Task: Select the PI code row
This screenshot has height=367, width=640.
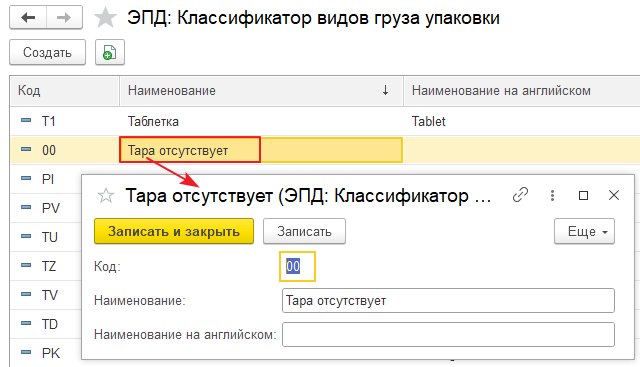Action: pos(48,179)
